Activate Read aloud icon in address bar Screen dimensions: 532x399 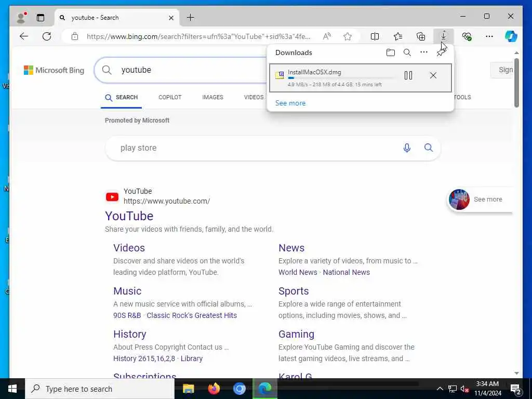(x=327, y=36)
